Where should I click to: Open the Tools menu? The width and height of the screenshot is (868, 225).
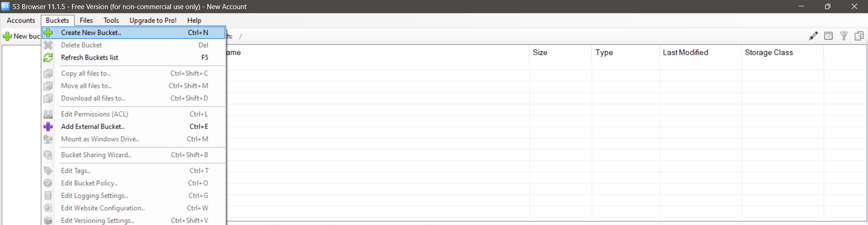(111, 20)
